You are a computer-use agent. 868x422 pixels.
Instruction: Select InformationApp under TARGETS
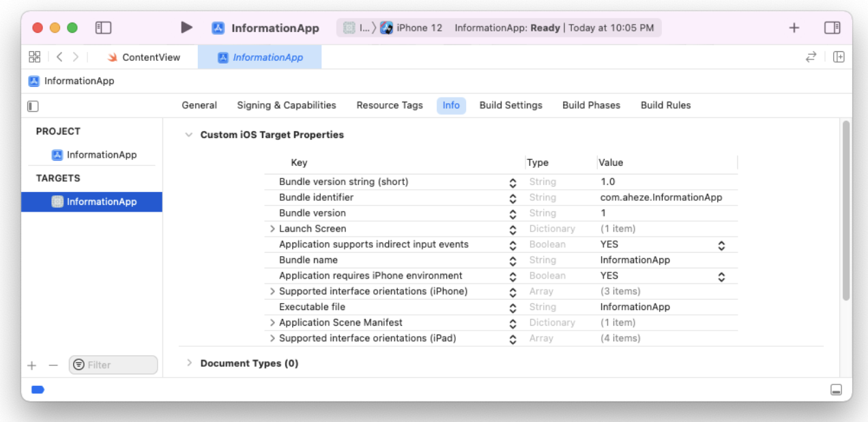coord(91,201)
